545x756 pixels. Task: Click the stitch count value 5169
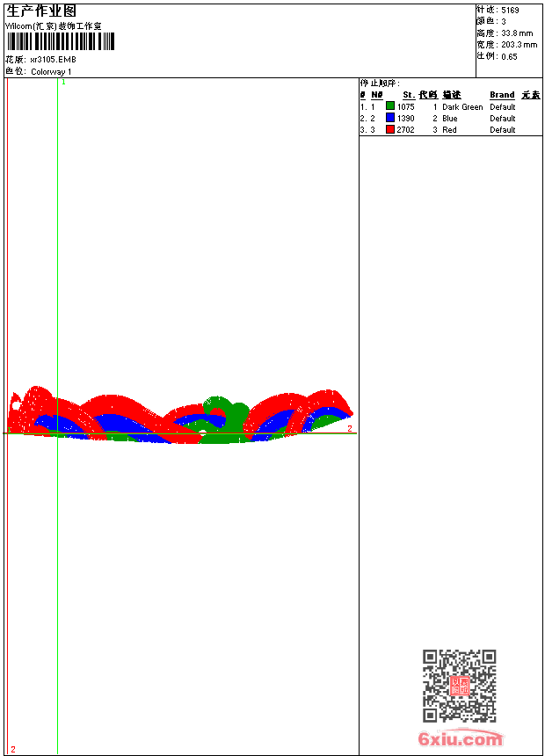510,11
